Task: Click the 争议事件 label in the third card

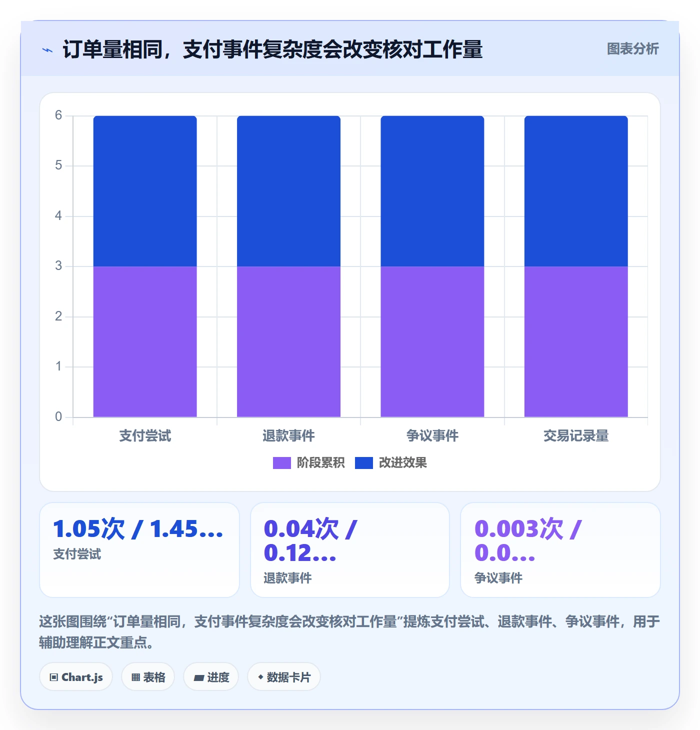Action: (x=498, y=578)
